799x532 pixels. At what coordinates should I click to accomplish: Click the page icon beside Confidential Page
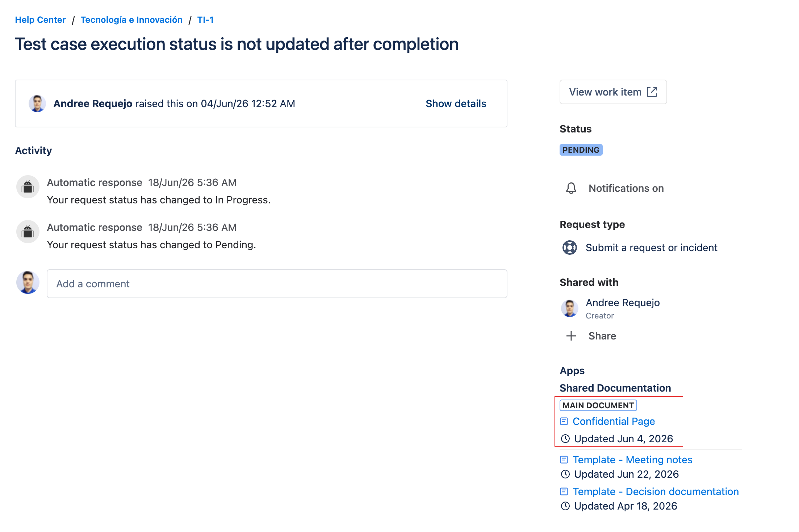564,421
